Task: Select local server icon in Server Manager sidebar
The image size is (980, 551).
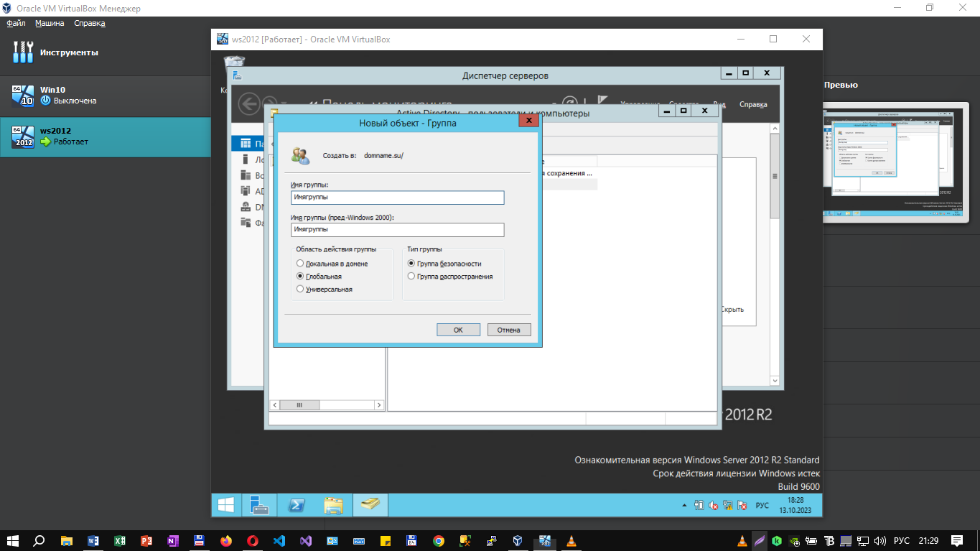Action: [246, 159]
